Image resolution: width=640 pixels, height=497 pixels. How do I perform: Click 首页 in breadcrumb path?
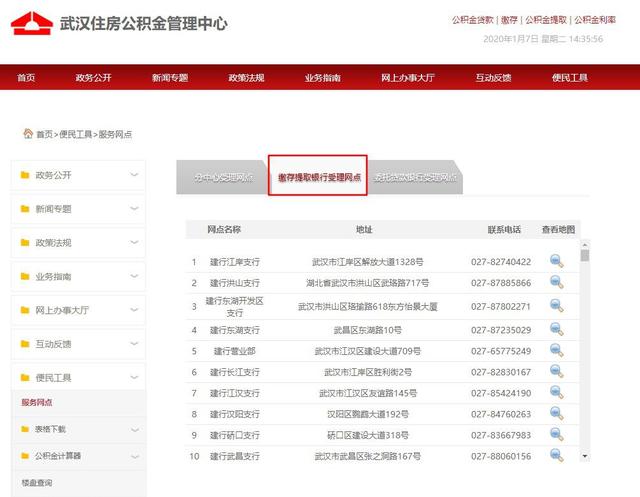[x=44, y=134]
